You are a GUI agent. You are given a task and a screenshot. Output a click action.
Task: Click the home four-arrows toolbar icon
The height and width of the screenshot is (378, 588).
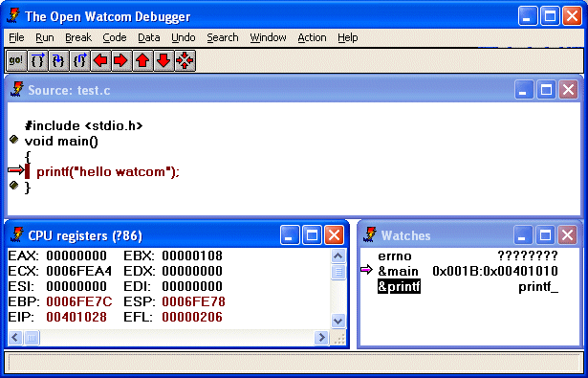[185, 60]
